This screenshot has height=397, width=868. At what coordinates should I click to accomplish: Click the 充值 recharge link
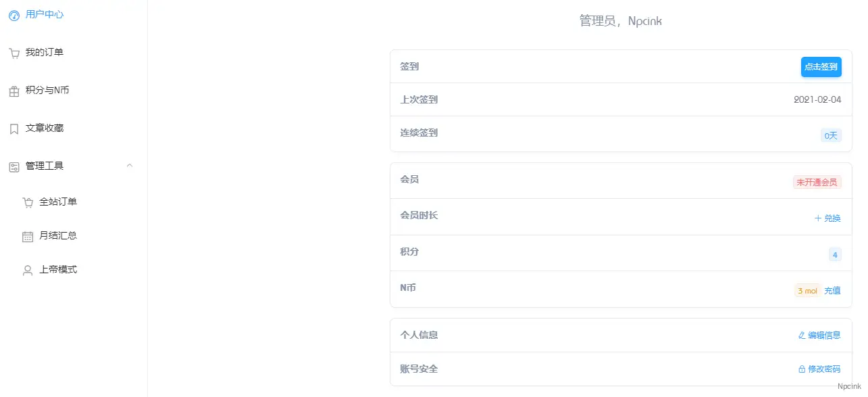click(x=832, y=291)
